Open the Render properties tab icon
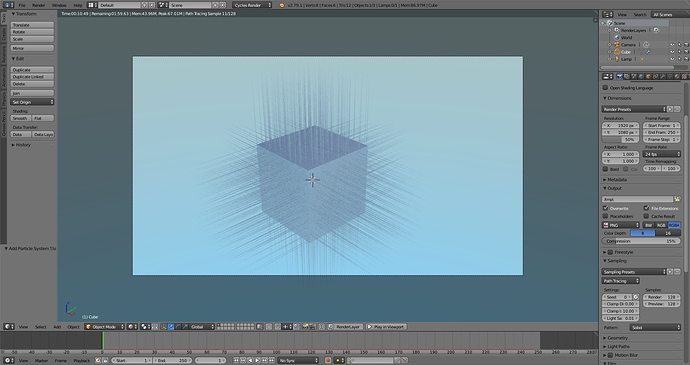This screenshot has width=690, height=365. pos(620,77)
